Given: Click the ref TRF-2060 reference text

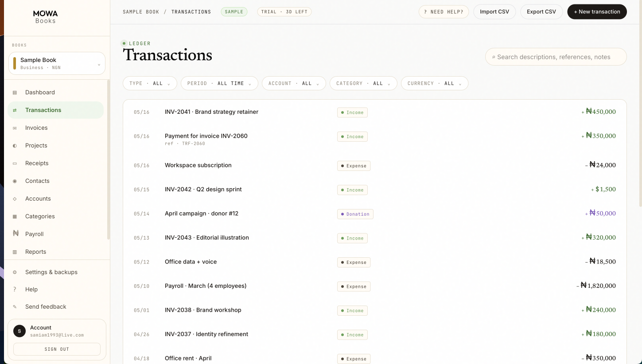Looking at the screenshot, I should pyautogui.click(x=185, y=144).
